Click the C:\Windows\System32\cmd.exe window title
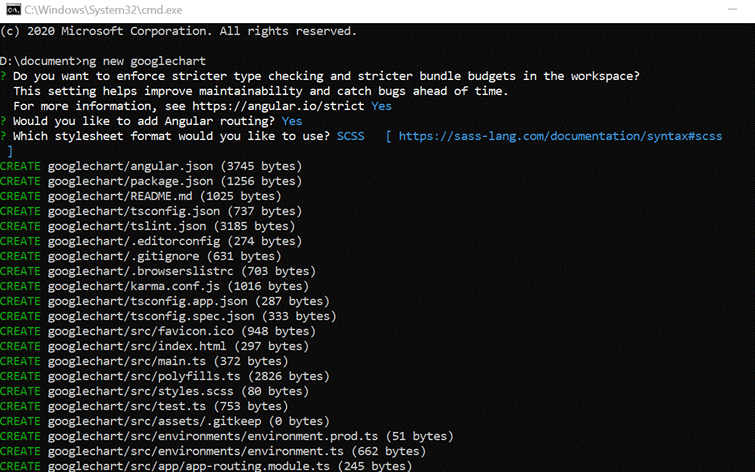The image size is (755, 472). (104, 10)
